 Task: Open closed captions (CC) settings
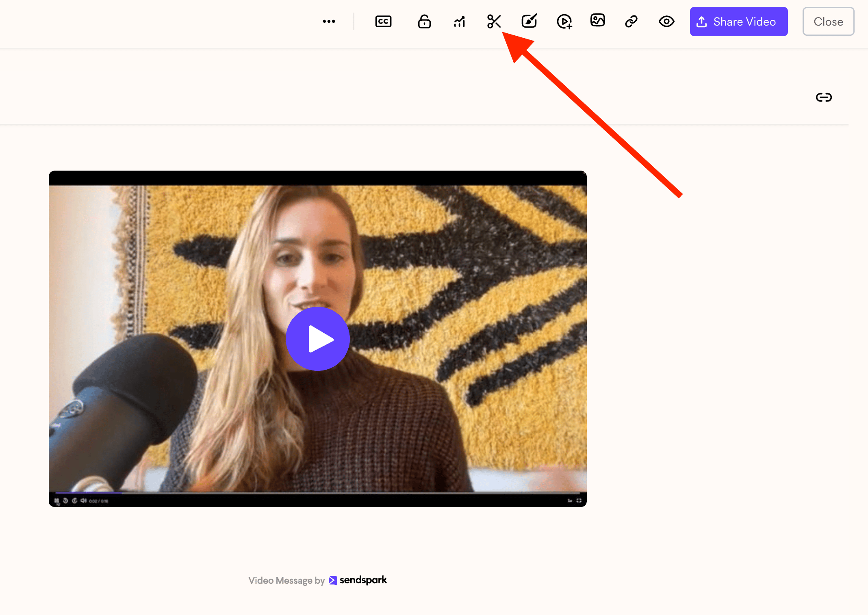(x=383, y=22)
